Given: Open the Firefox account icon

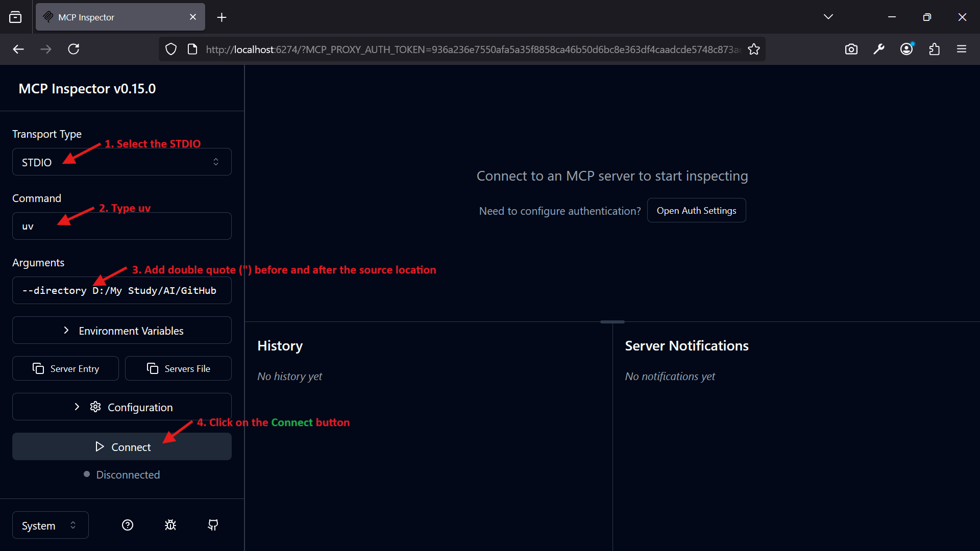Looking at the screenshot, I should (x=906, y=49).
